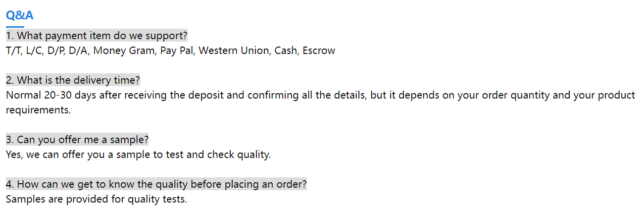Image resolution: width=644 pixels, height=210 pixels.
Task: Click "T/T" at the start of the payment list
Action: click(x=13, y=51)
